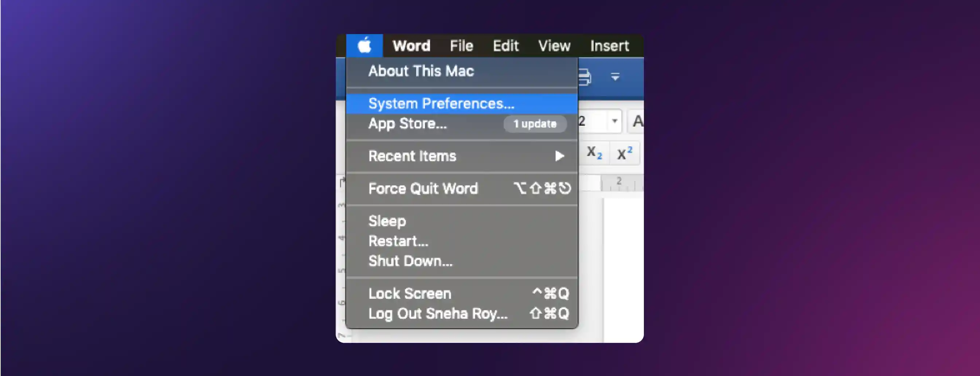Open the View menu

[x=554, y=46]
